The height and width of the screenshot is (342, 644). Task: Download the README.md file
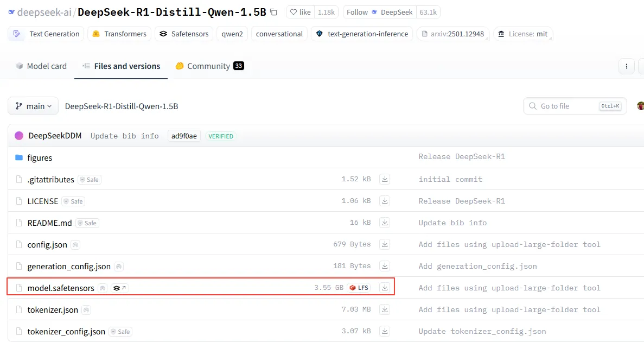tap(385, 223)
